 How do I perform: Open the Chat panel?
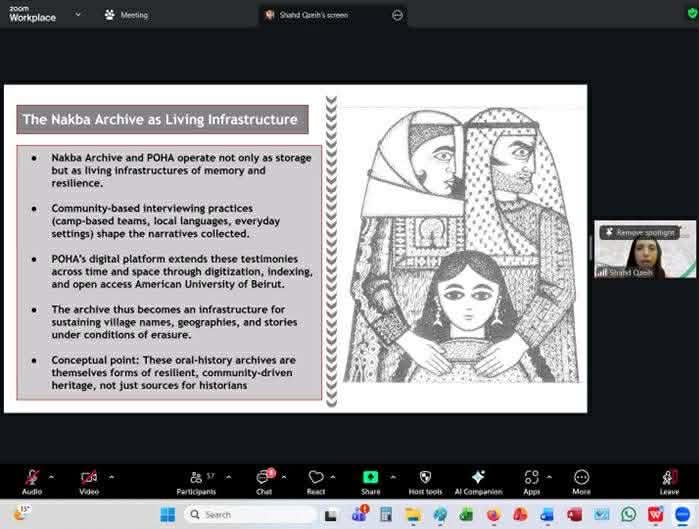264,478
